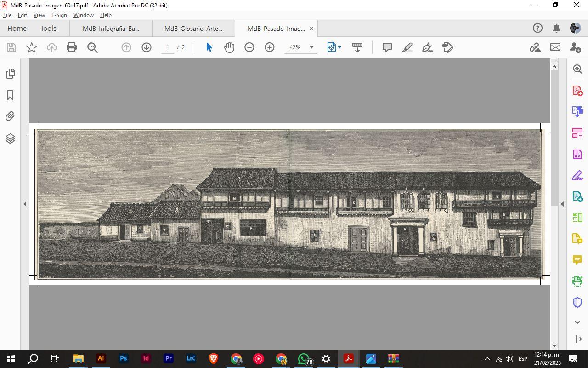Open Adobe Illustrator from the taskbar
Image resolution: width=588 pixels, height=368 pixels.
pyautogui.click(x=101, y=359)
